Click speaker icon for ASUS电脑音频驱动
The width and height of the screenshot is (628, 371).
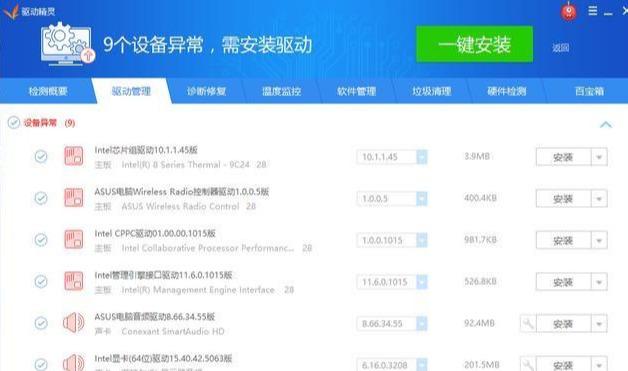74,323
